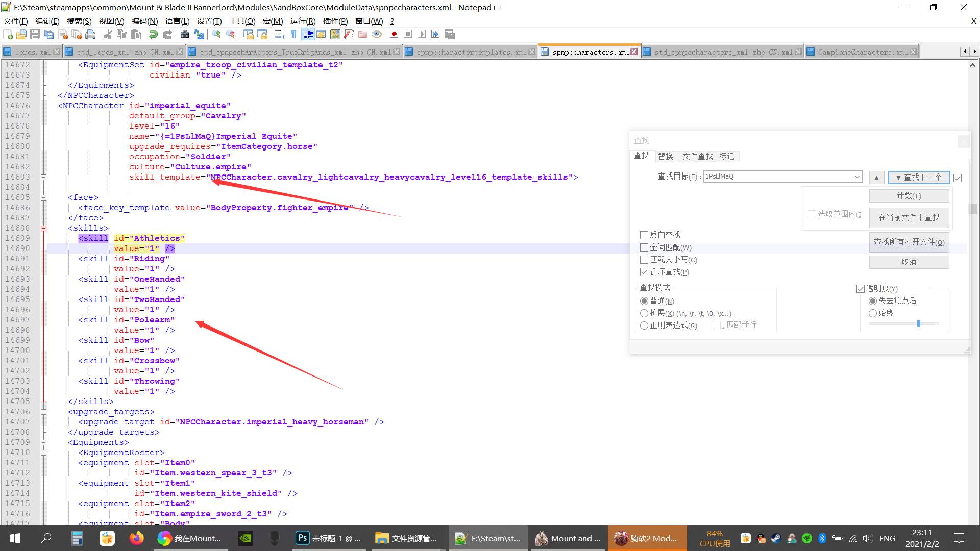Click the editor vertical scrollbar thumb
This screenshot has height=551, width=980.
coord(974,209)
